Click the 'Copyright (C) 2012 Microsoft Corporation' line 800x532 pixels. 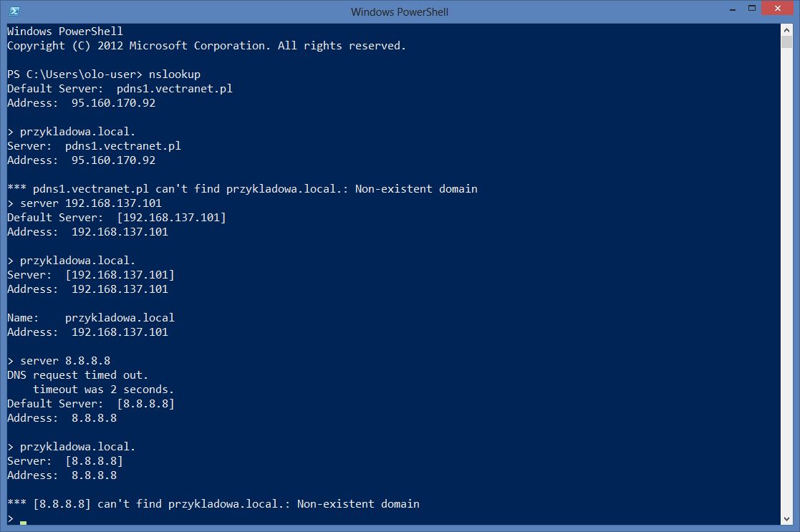coord(206,46)
